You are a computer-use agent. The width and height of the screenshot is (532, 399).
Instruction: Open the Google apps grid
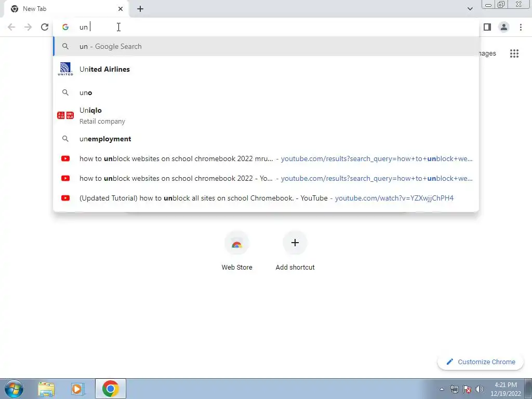[x=514, y=54]
